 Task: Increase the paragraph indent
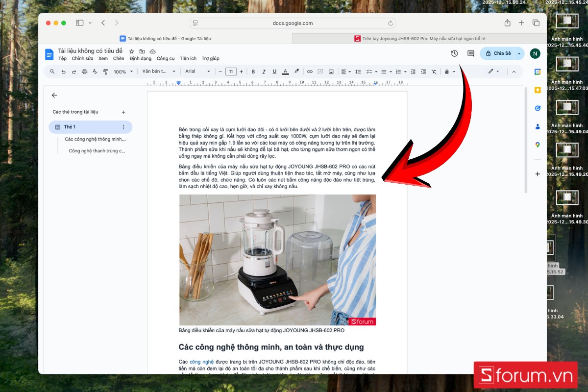(423, 72)
